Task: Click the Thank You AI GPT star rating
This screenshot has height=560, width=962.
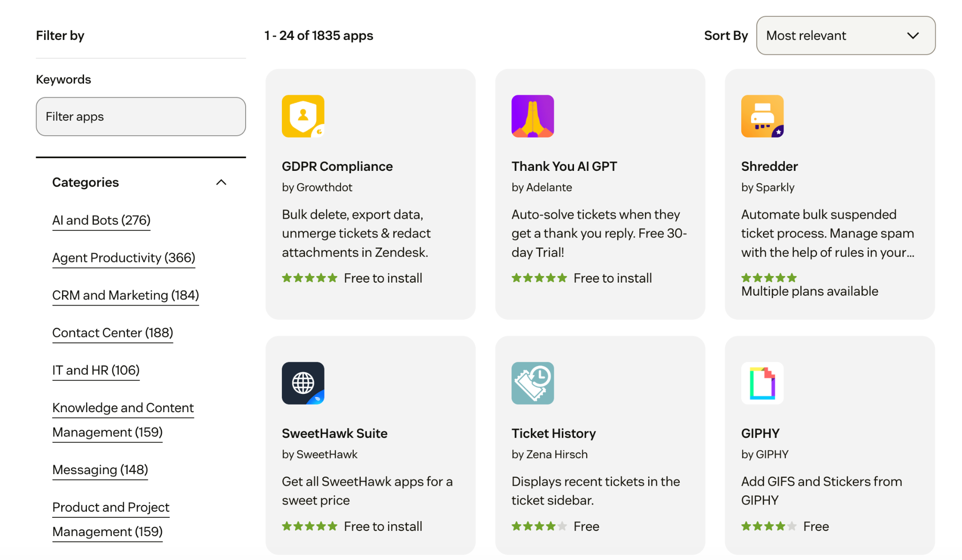Action: coord(539,278)
